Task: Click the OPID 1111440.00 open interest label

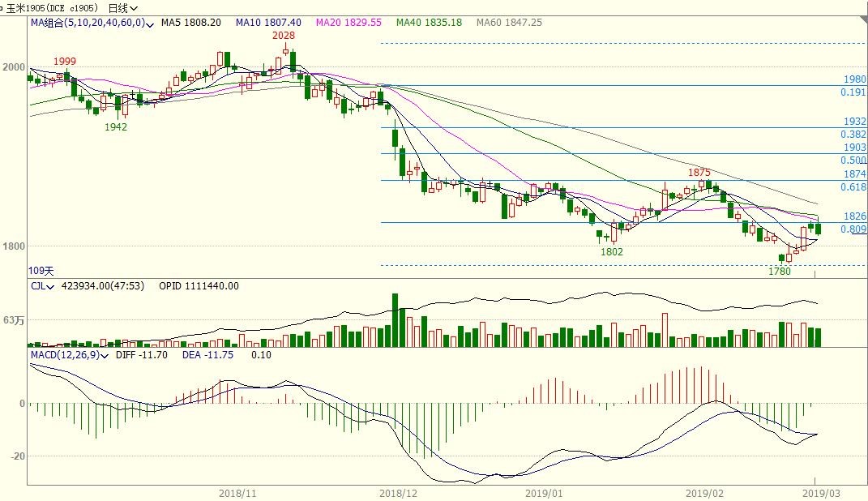Action: pyautogui.click(x=198, y=286)
